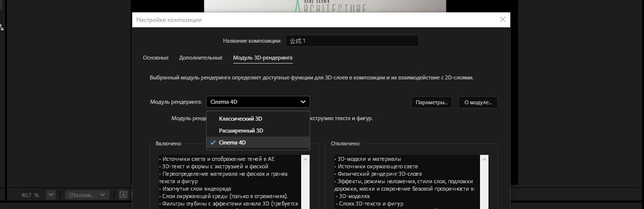The image size is (644, 209).
Task: Click the 3D-моделях sub-item line
Action: (x=353, y=196)
